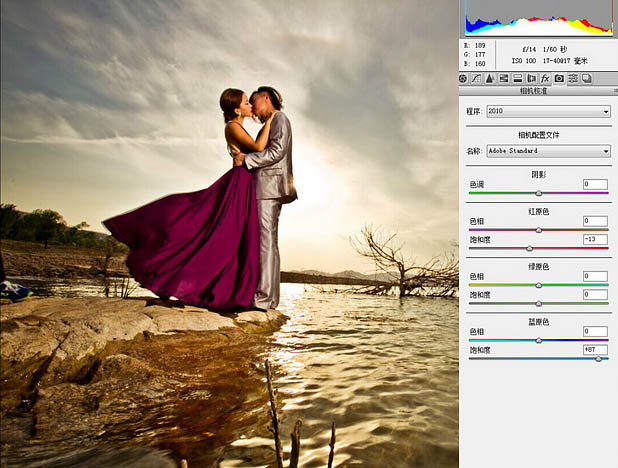Viewport: 618px width, 468px height.
Task: Click the blue primary 色相 value field
Action: (595, 331)
